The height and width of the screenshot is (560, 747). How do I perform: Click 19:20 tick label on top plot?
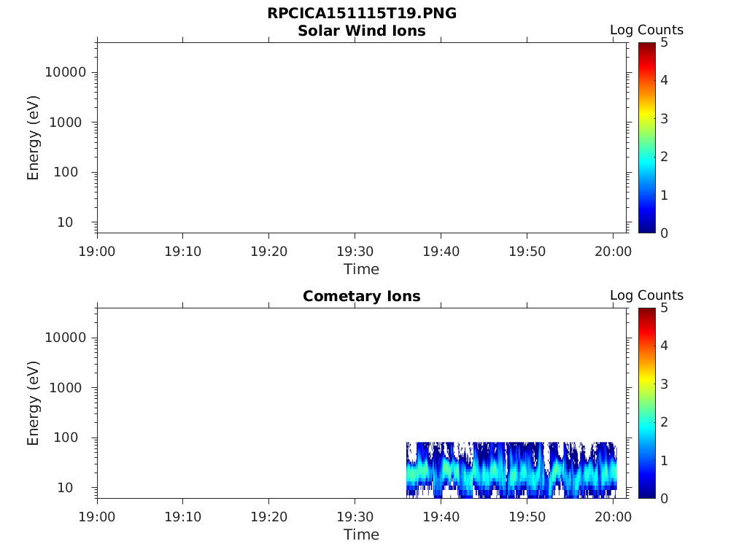click(269, 252)
